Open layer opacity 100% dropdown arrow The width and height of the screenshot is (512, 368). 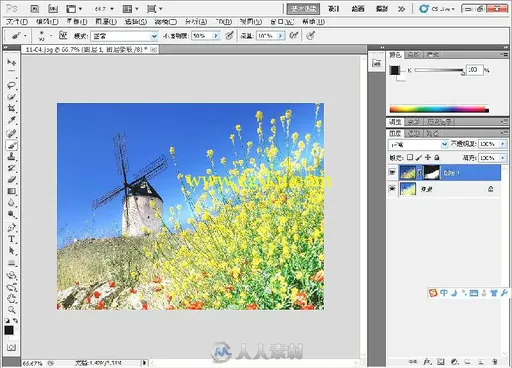[x=503, y=144]
